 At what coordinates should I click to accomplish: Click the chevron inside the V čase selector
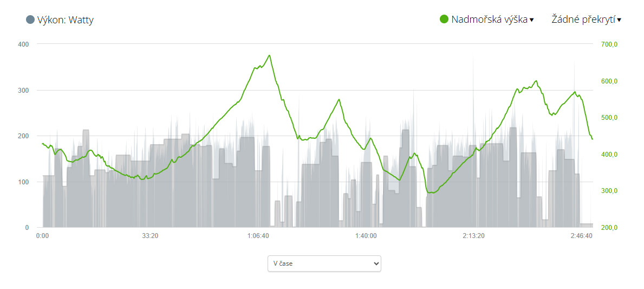[x=376, y=264]
